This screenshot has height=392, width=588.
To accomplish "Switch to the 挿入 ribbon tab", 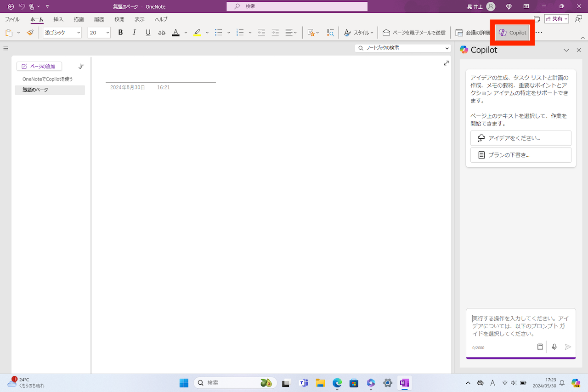I will 58,19.
